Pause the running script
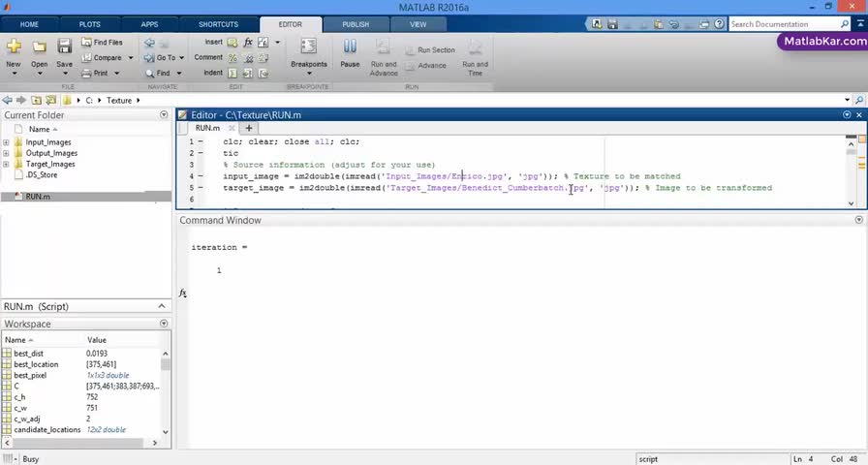 (350, 53)
